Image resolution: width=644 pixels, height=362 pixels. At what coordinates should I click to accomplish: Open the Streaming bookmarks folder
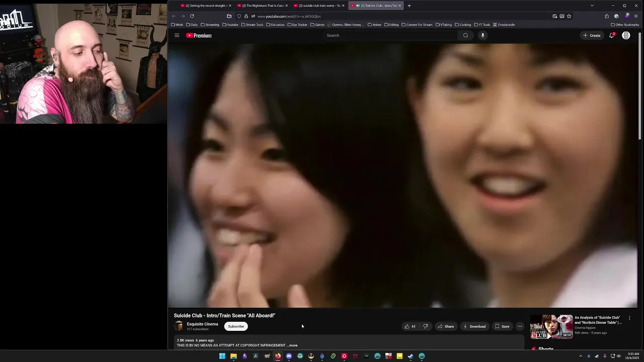pos(210,25)
